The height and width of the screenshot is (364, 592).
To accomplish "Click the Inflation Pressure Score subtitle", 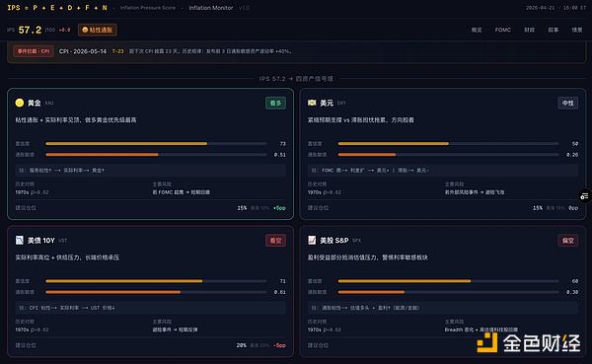I will 148,8.
